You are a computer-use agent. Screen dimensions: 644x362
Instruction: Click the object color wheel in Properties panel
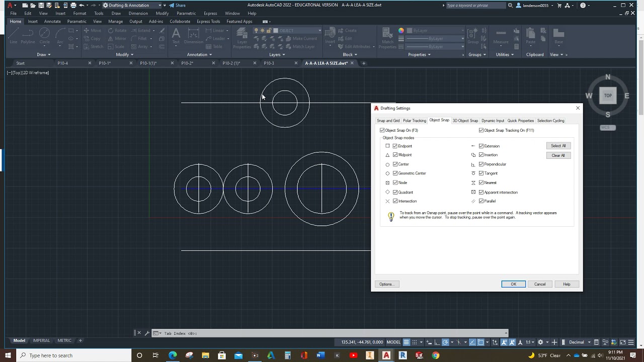(401, 31)
